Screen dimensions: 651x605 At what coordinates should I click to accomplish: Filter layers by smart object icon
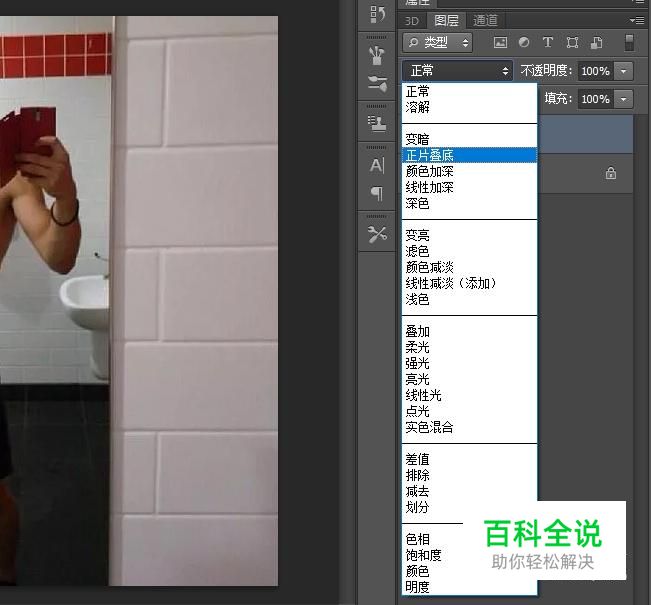597,42
